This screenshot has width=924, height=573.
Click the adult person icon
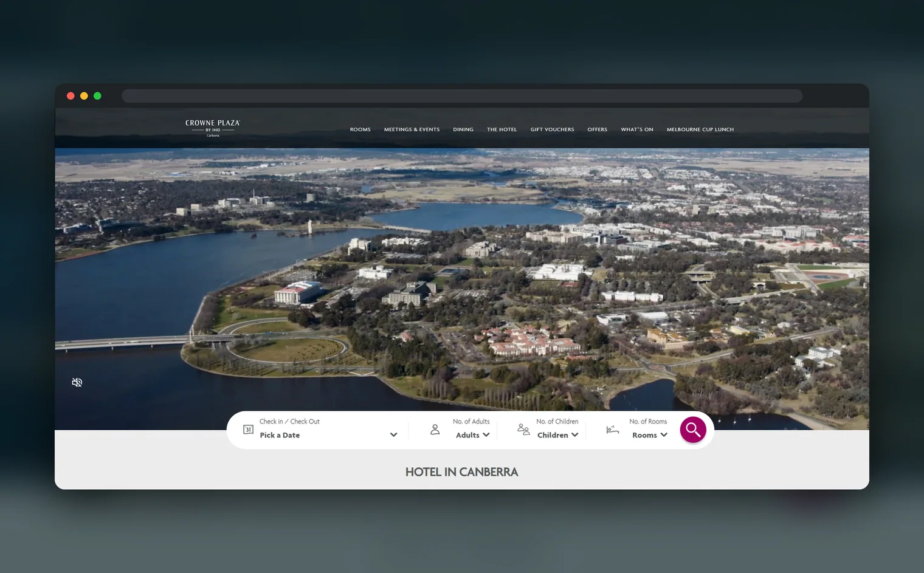435,430
